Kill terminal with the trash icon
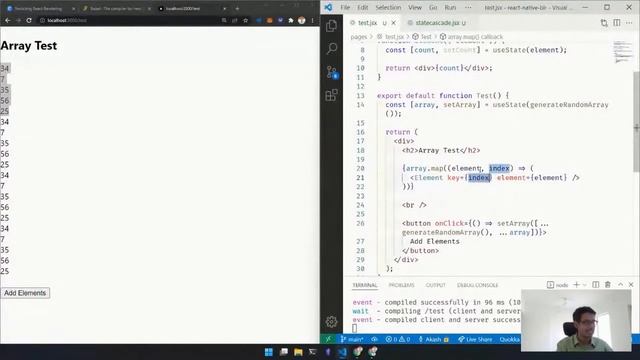 tap(607, 284)
